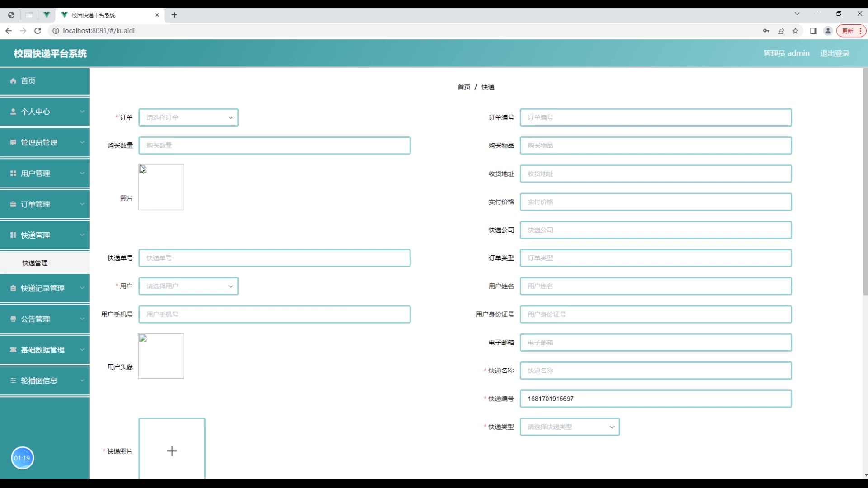868x488 pixels.
Task: Click the 退出登录 link
Action: (x=835, y=53)
